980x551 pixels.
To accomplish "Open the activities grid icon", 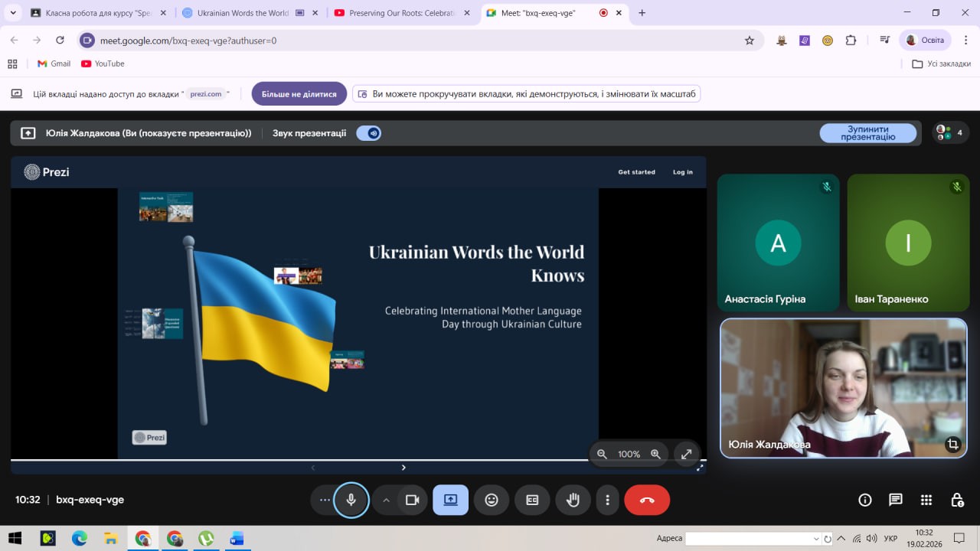I will pos(926,500).
